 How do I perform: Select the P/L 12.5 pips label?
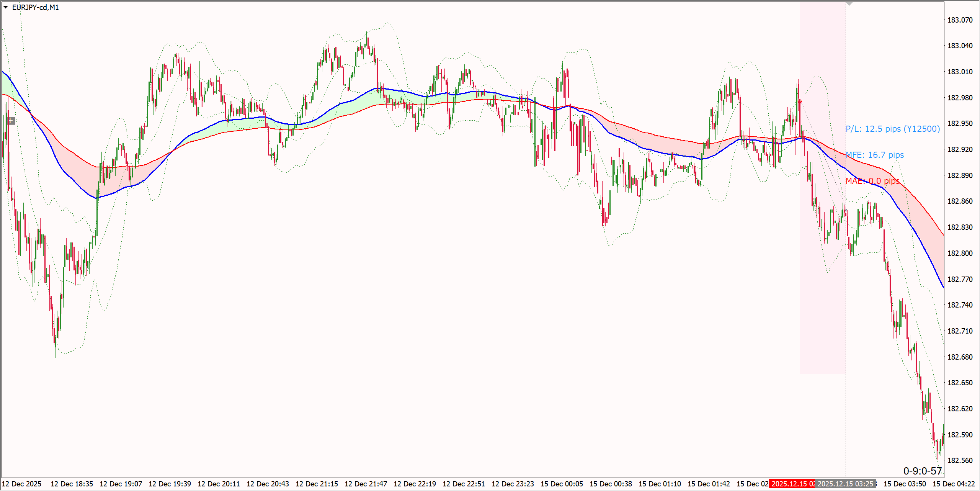click(892, 129)
